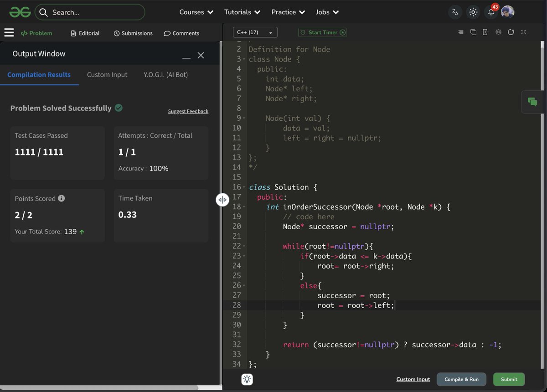
Task: Click the Points Scored info icon
Action: (62, 198)
